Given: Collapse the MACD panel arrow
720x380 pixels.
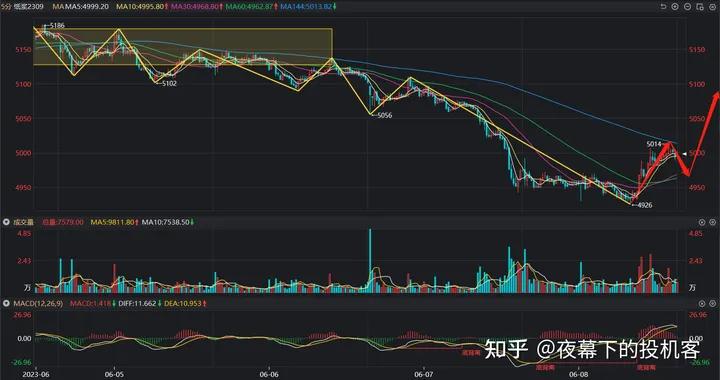Looking at the screenshot, I should pos(6,304).
